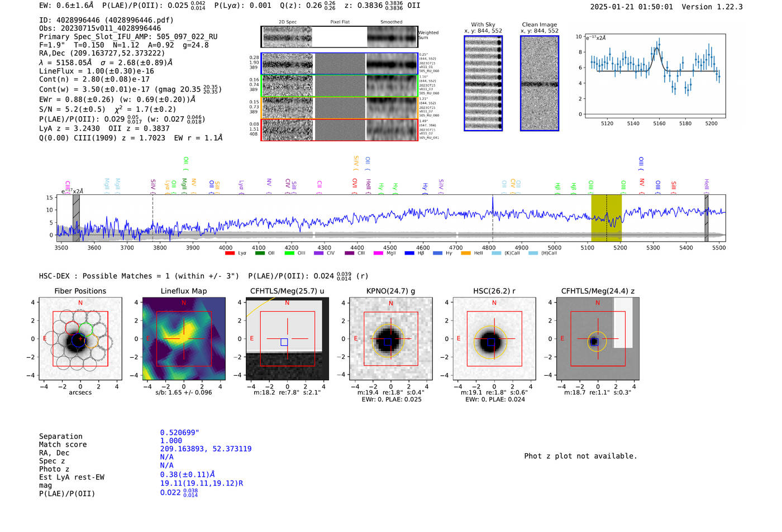Click the EWr: 0, PLAE: 0.024 caption

(x=495, y=400)
